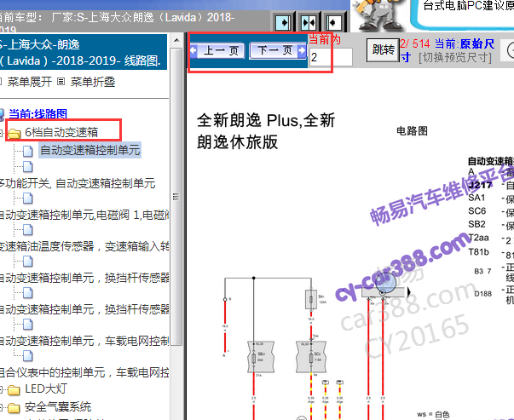
Task: Click document icon beside 自动变速箱控制单元
Action: click(27, 151)
